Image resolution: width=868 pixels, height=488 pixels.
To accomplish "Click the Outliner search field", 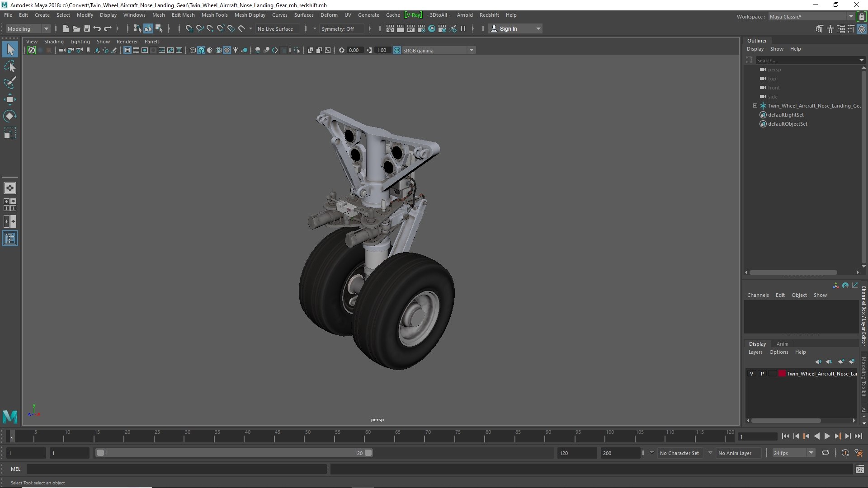I will (807, 60).
